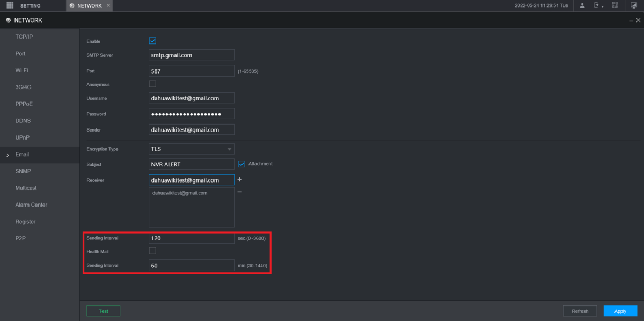Click the user account icon

[582, 5]
